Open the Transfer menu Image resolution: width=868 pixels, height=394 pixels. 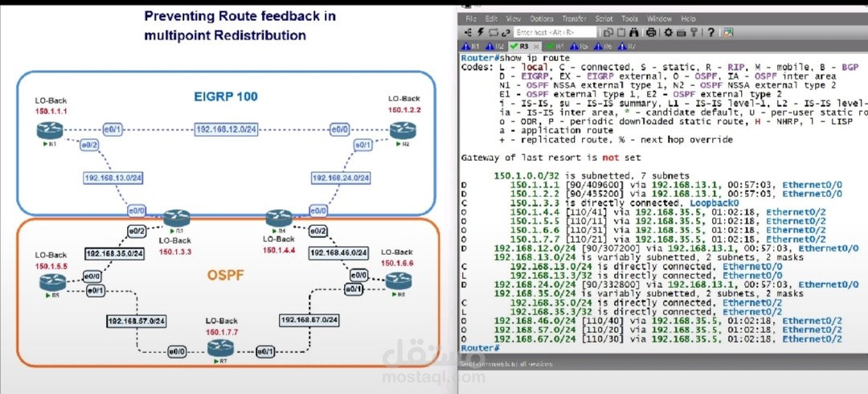[x=574, y=18]
